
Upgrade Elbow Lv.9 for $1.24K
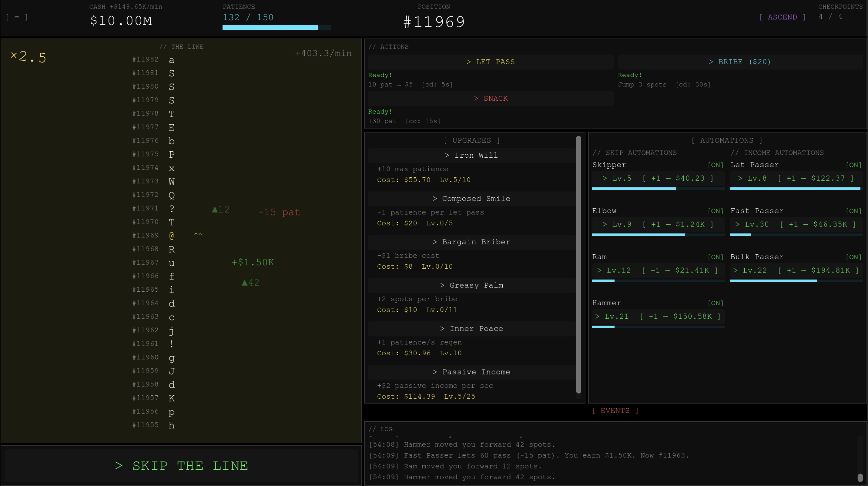(658, 224)
